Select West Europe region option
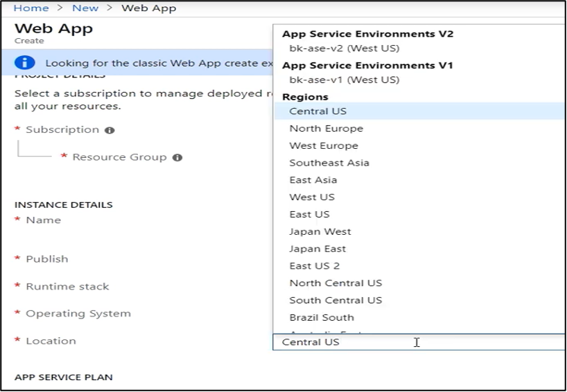The image size is (567, 392). 324,145
